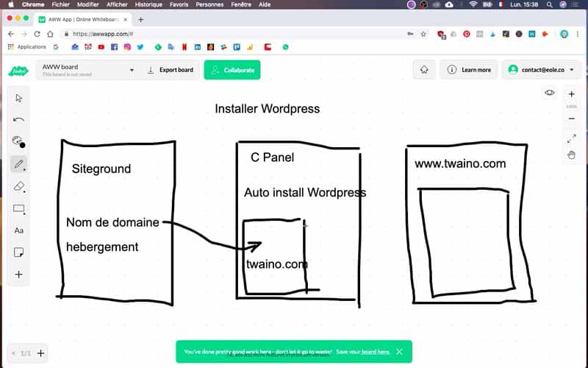This screenshot has width=588, height=368.
Task: Open more tools plus in left toolbar
Action: click(19, 275)
